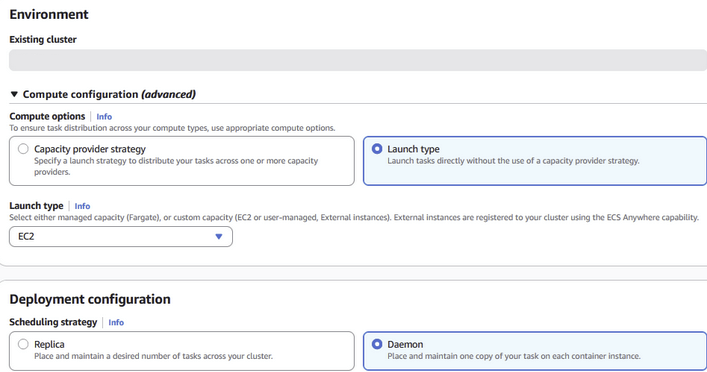707x372 pixels.
Task: Click the Existing cluster label
Action: pyautogui.click(x=43, y=40)
